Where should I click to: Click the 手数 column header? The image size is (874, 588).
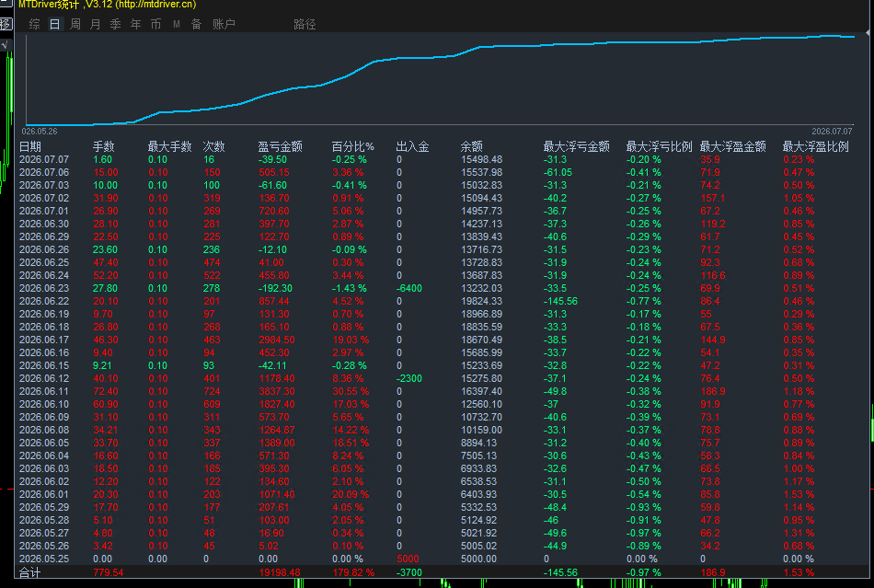pyautogui.click(x=103, y=146)
